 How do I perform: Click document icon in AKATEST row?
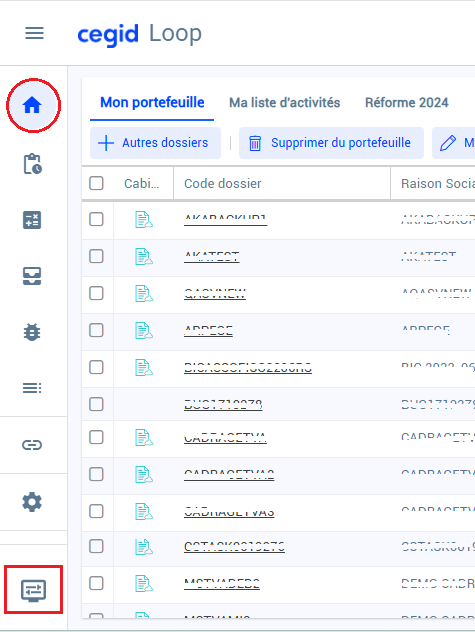[x=144, y=256]
